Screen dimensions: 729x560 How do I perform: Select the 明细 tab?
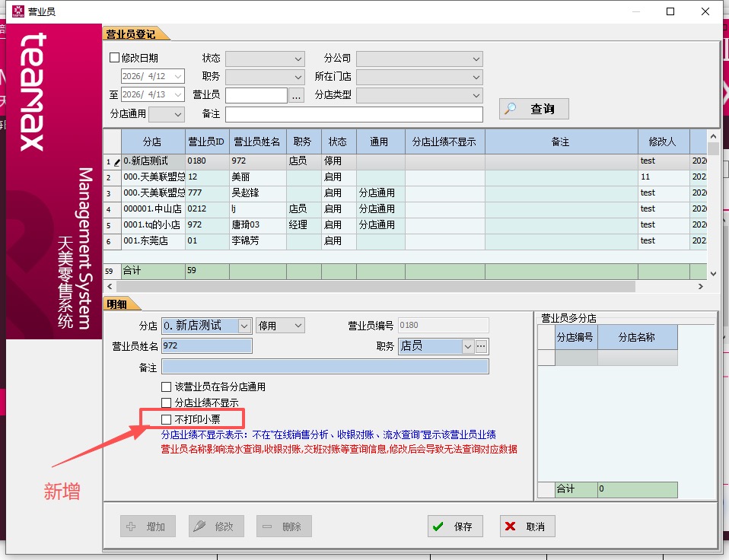118,304
